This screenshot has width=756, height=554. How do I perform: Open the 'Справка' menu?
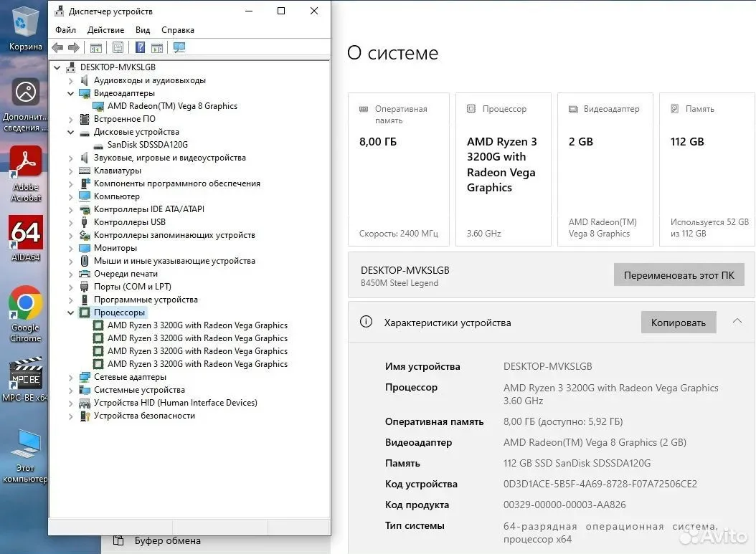tap(177, 30)
